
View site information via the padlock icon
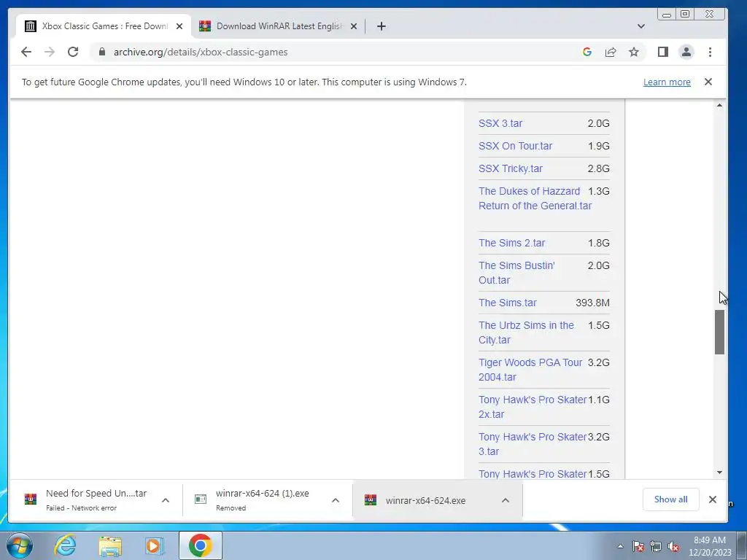(102, 52)
